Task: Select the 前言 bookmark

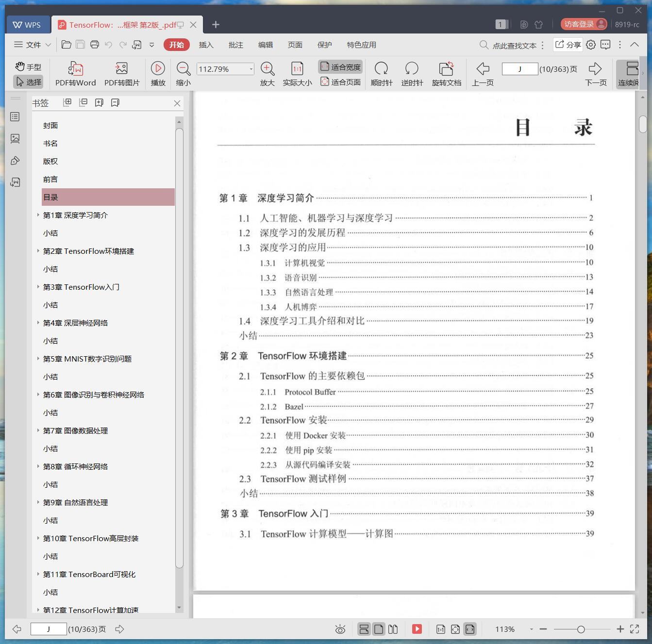Action: pyautogui.click(x=50, y=179)
